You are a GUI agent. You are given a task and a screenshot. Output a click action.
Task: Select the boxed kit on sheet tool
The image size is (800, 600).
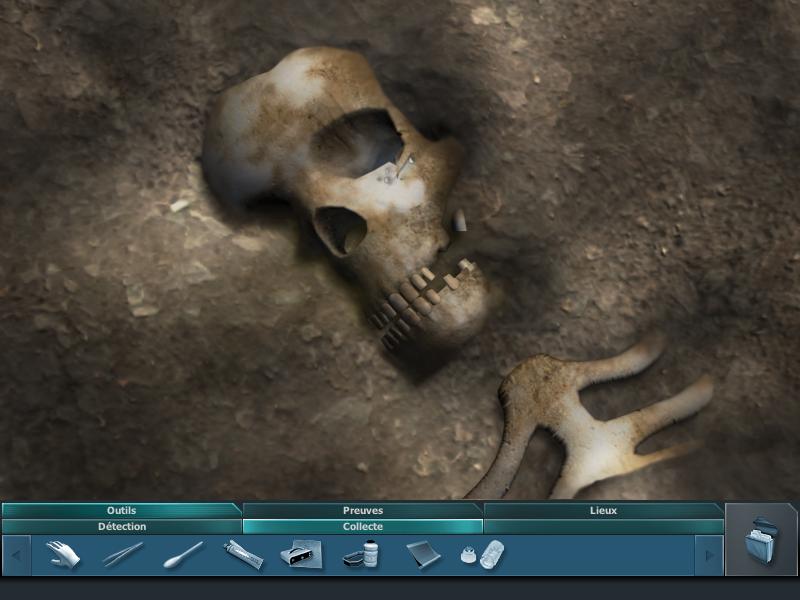click(x=301, y=555)
